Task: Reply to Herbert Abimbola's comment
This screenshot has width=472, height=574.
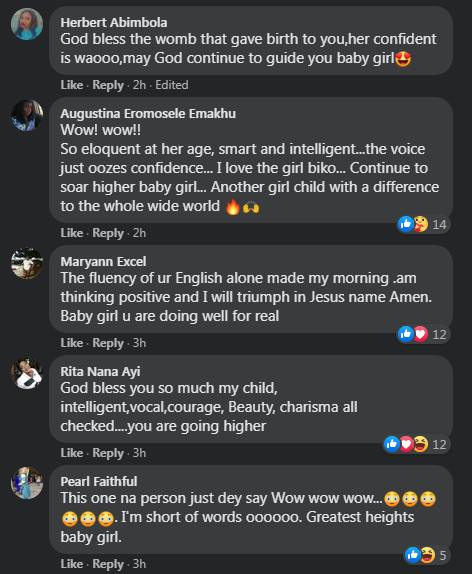Action: (x=108, y=85)
